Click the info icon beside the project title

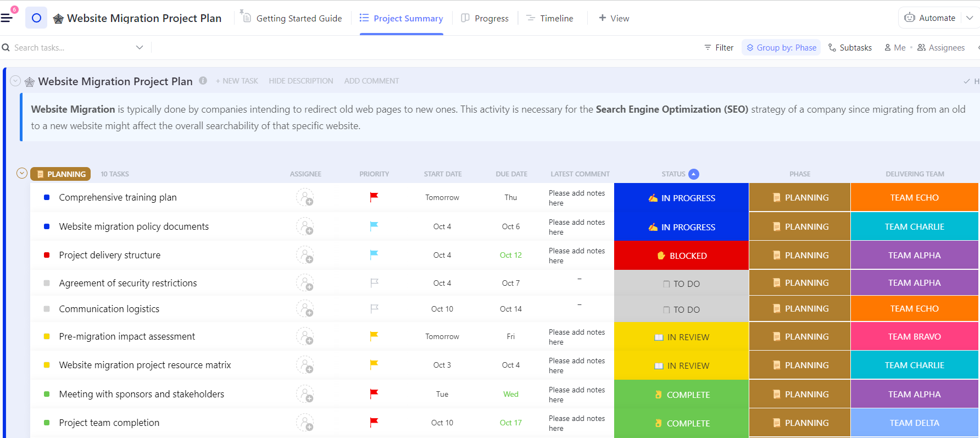[x=203, y=81]
